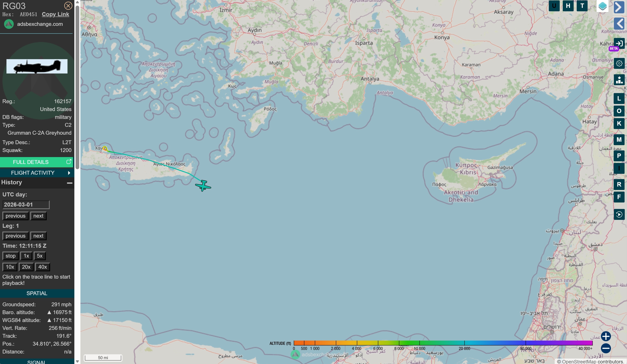Click the Copy Link hyperlink
This screenshot has width=627, height=364.
[55, 14]
